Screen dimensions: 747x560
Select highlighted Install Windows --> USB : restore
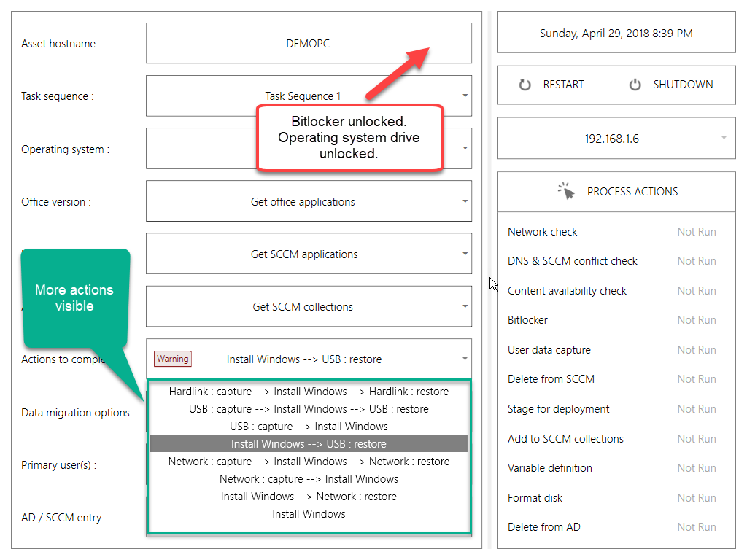click(x=309, y=444)
